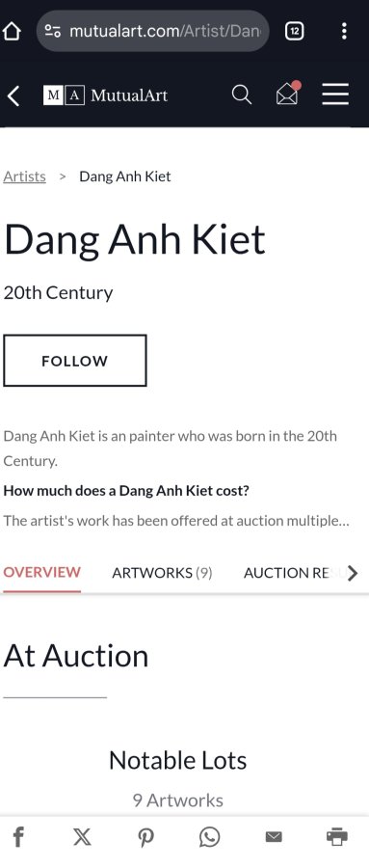
Task: Open the MutualArt search magnifier
Action: (241, 95)
